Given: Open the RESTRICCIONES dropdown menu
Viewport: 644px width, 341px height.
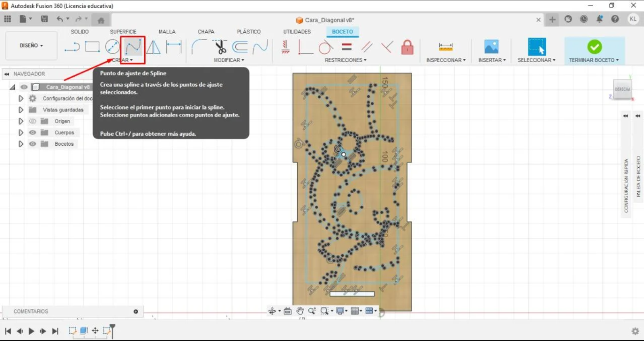Looking at the screenshot, I should click(x=346, y=60).
